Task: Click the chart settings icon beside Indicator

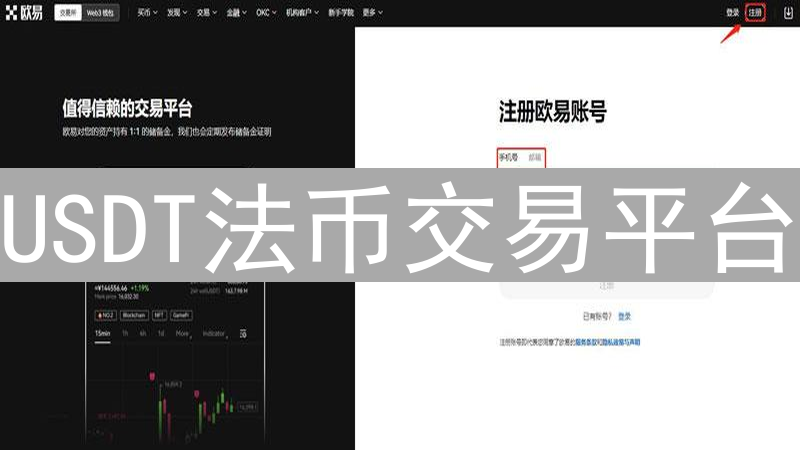Action: 243,334
